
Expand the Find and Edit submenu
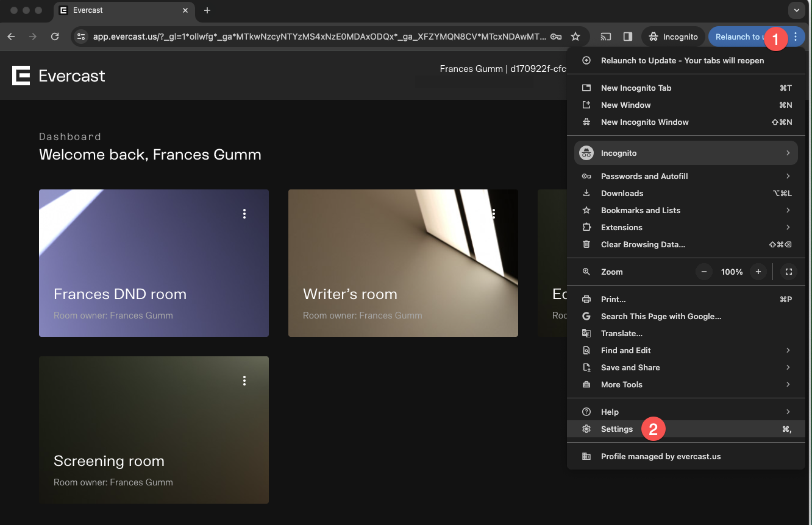pos(686,350)
